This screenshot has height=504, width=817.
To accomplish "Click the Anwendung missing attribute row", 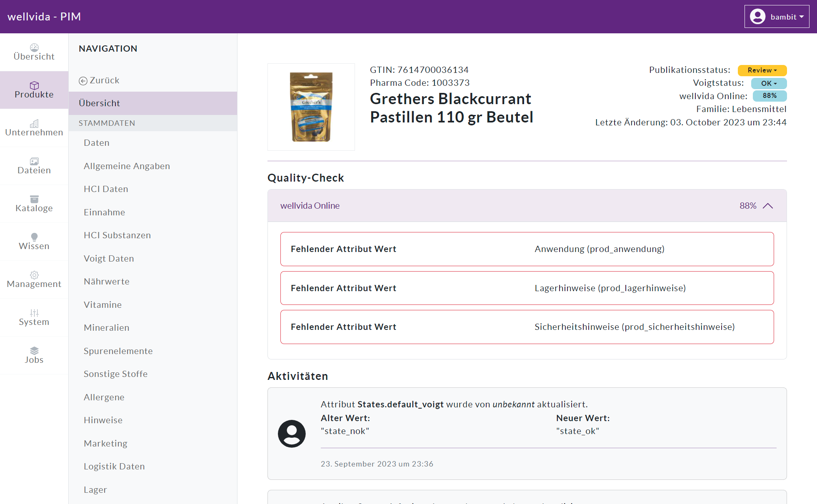I will tap(527, 249).
